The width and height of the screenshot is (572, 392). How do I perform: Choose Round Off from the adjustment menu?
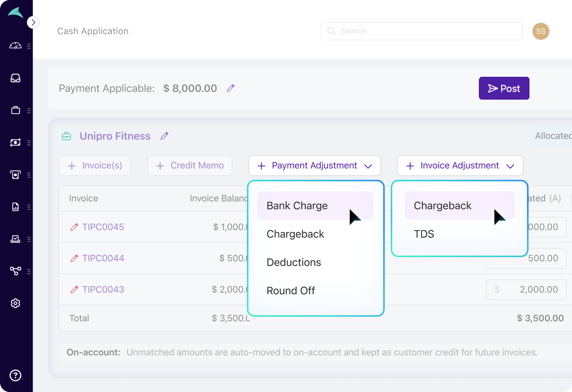(x=290, y=291)
